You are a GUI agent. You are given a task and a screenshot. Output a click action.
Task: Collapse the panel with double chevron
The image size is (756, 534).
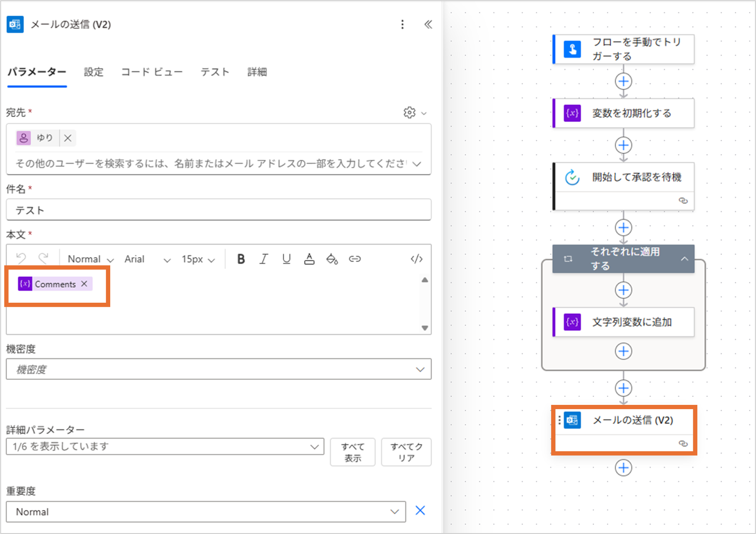click(x=428, y=24)
